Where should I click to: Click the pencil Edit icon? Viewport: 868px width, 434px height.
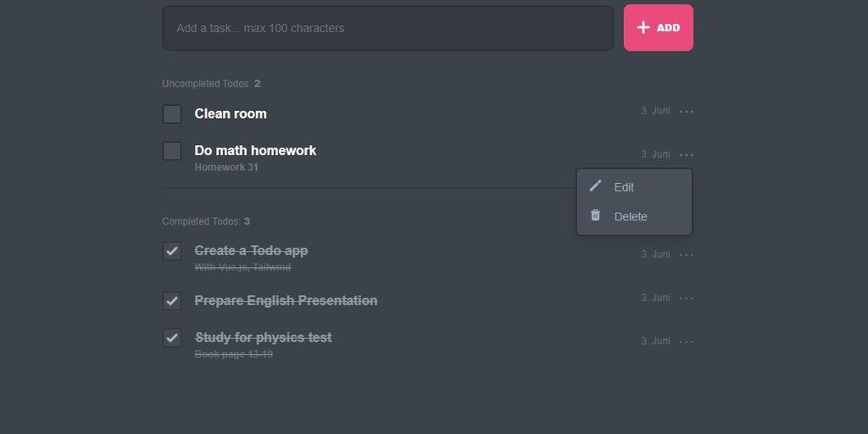click(595, 186)
